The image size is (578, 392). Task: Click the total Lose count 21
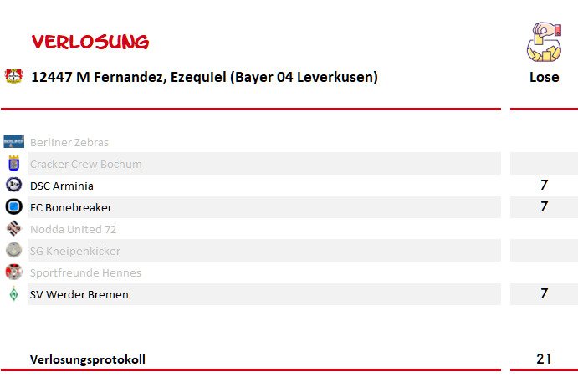544,359
